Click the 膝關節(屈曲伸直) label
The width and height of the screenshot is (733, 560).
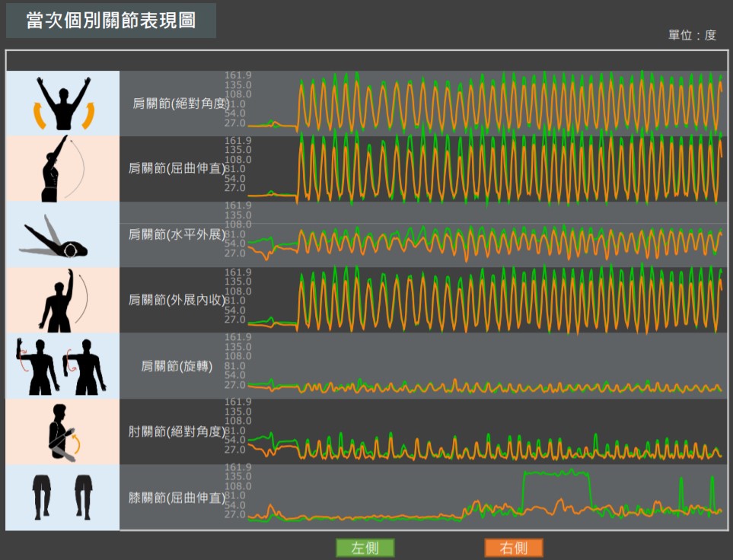pos(176,498)
